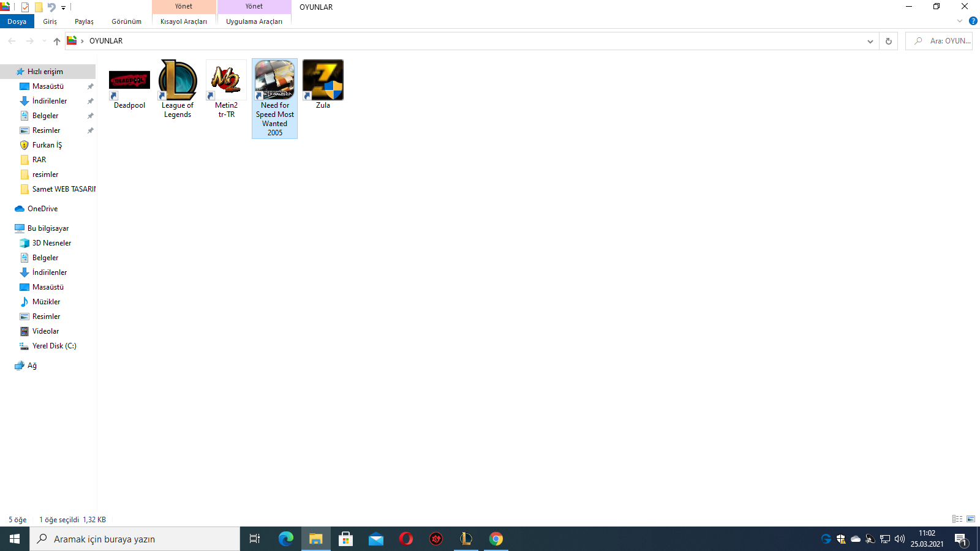Select Need for Speed Most Wanted shortcut
Screen dimensions: 980x551
[x=274, y=99]
